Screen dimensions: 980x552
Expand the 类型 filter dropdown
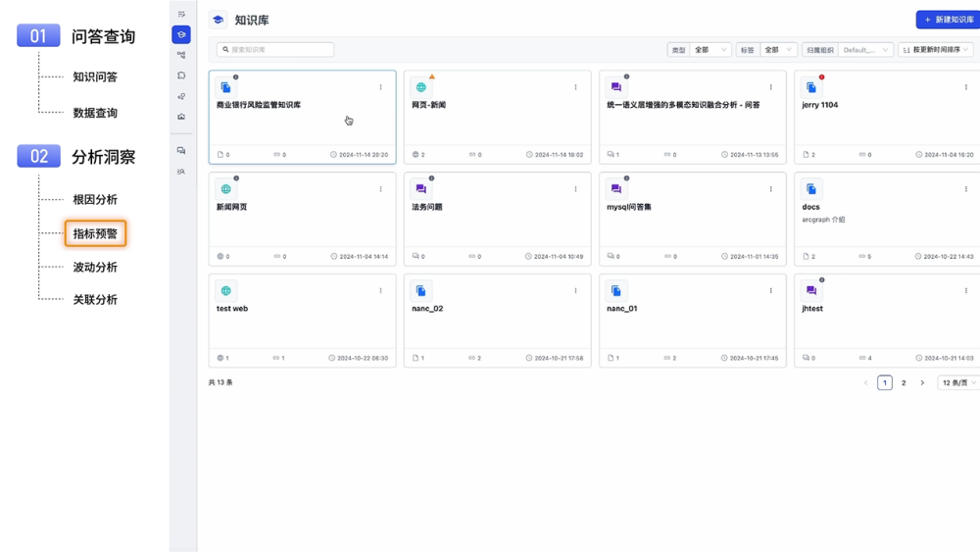[x=710, y=50]
